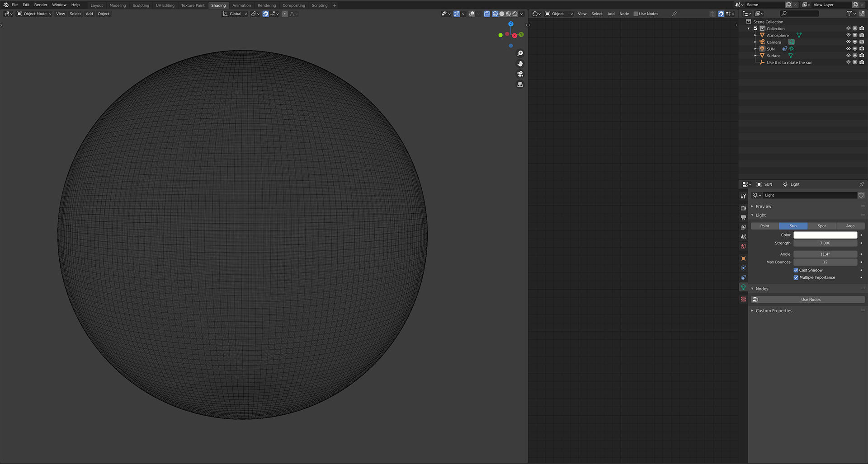Uncheck the Collection exclude checkbox
Image resolution: width=868 pixels, height=464 pixels.
[x=755, y=28]
